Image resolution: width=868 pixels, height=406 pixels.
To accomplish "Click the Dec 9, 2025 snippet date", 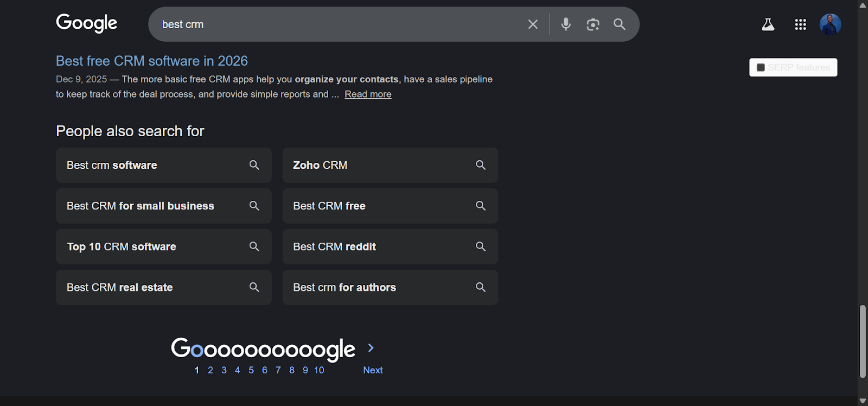I will [81, 79].
